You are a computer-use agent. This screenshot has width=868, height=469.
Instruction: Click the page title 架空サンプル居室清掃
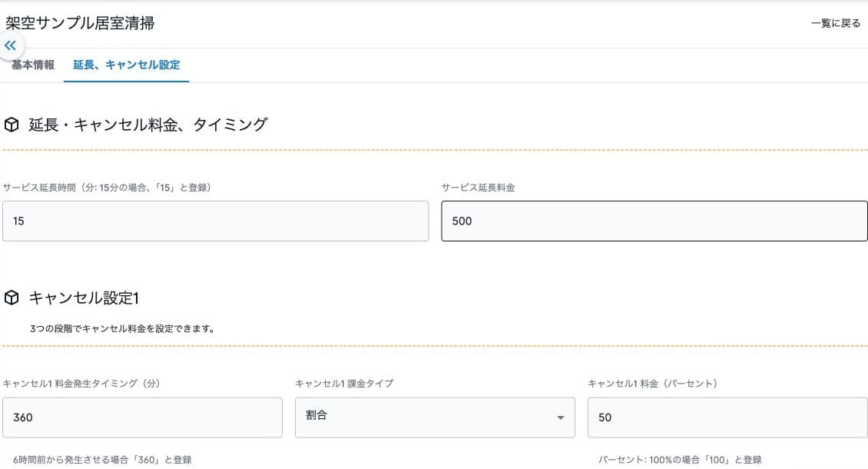[x=80, y=23]
